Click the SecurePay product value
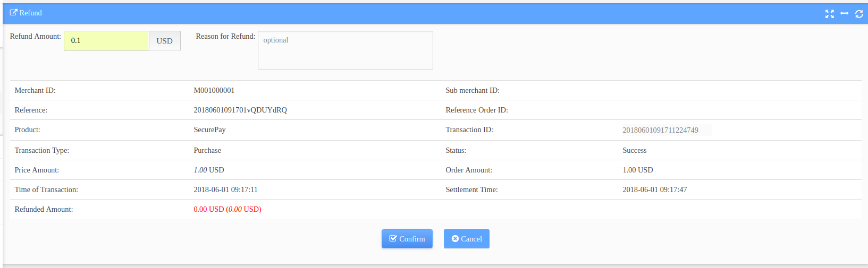Screen dimensions: 868x268 pos(209,129)
